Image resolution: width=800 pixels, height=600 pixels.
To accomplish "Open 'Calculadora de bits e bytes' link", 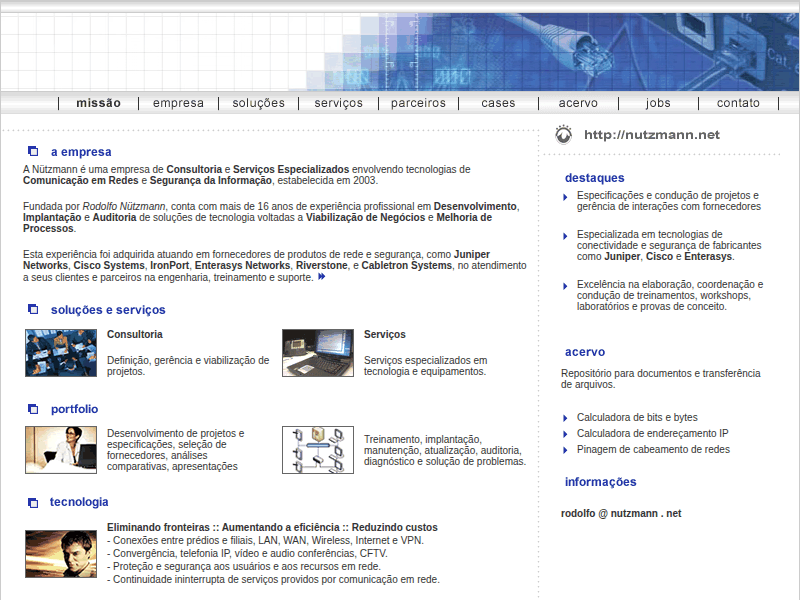I will [637, 417].
